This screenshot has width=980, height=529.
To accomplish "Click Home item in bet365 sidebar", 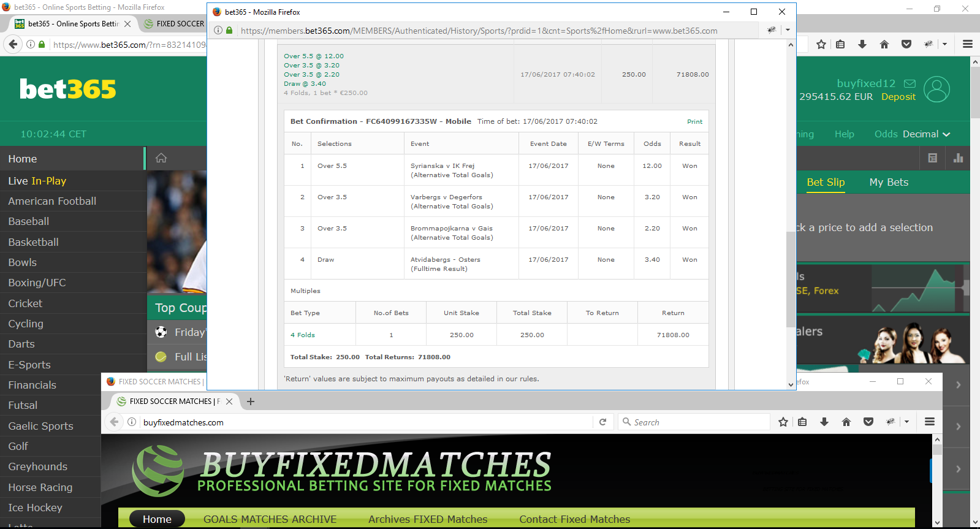I will [x=72, y=159].
